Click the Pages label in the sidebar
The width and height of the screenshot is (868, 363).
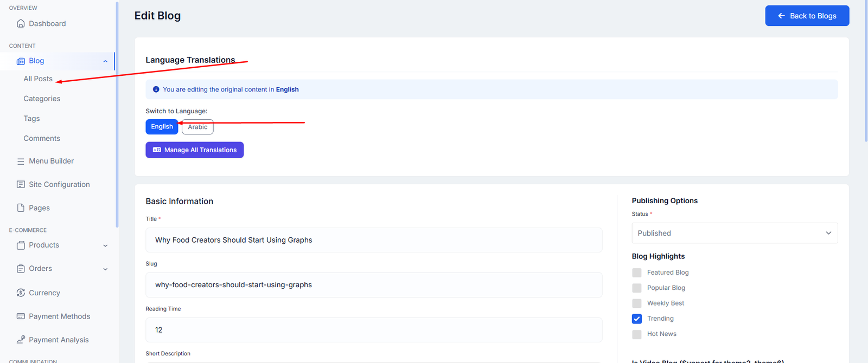[x=39, y=208]
